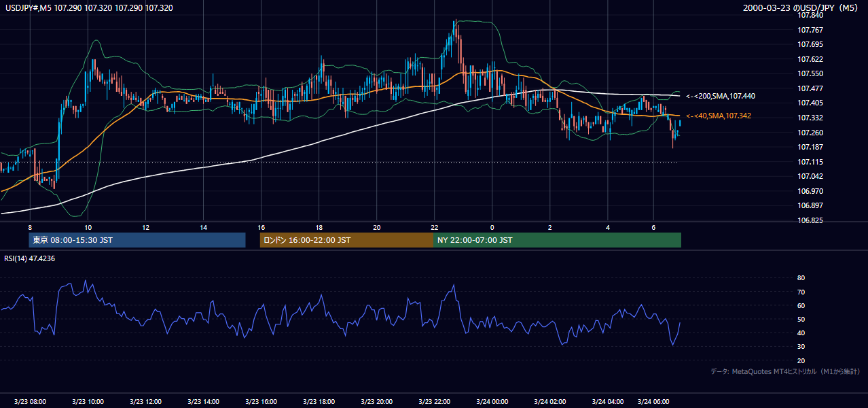Click the 3/23 14:00 date-time label

(203, 402)
